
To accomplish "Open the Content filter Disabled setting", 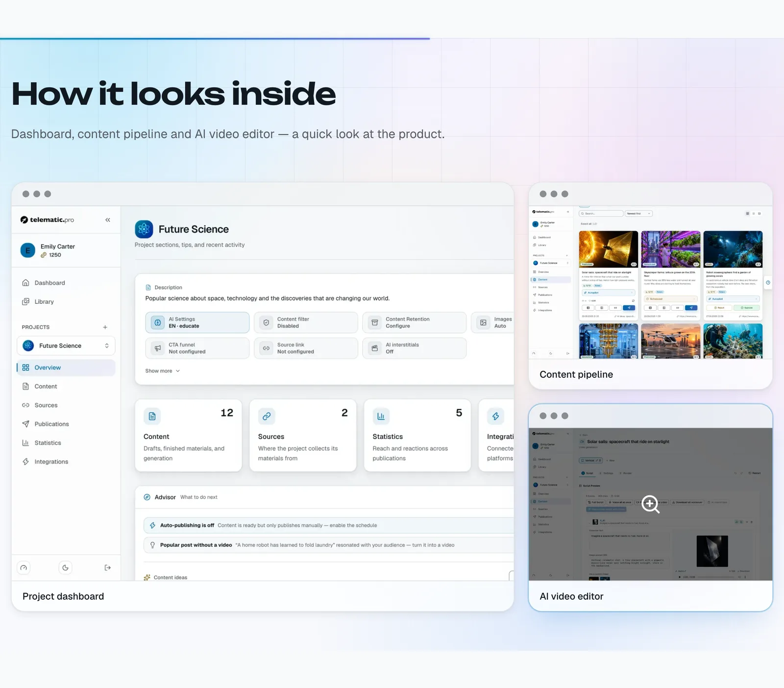I will [306, 322].
